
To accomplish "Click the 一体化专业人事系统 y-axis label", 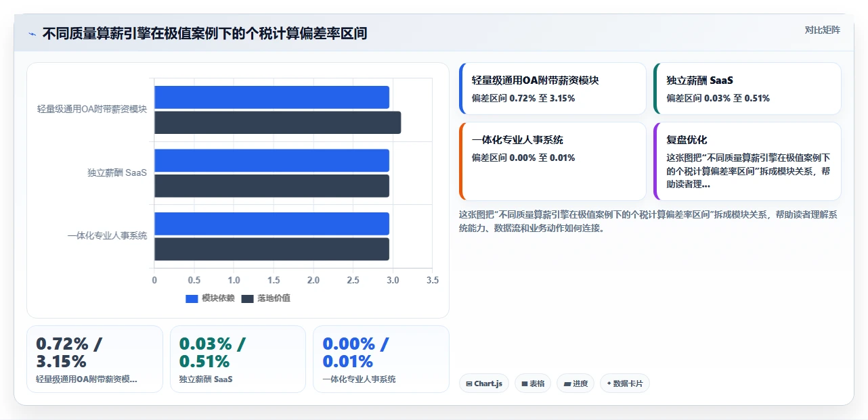I will (x=107, y=236).
